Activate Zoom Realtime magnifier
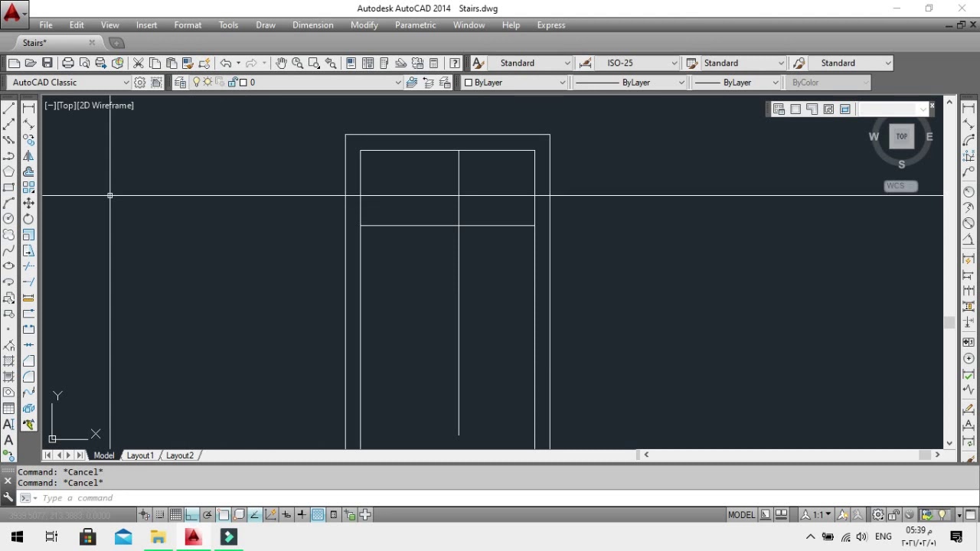Viewport: 980px width, 551px height. coord(297,63)
